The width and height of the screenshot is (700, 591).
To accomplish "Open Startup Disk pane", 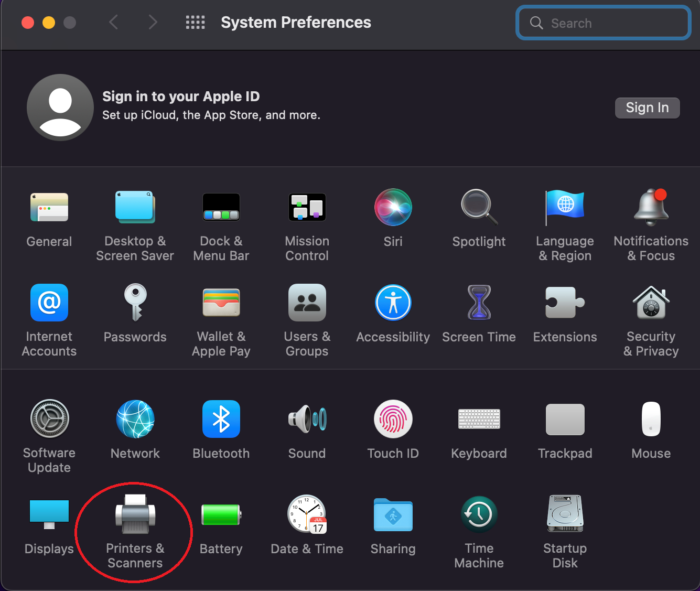I will point(565,514).
